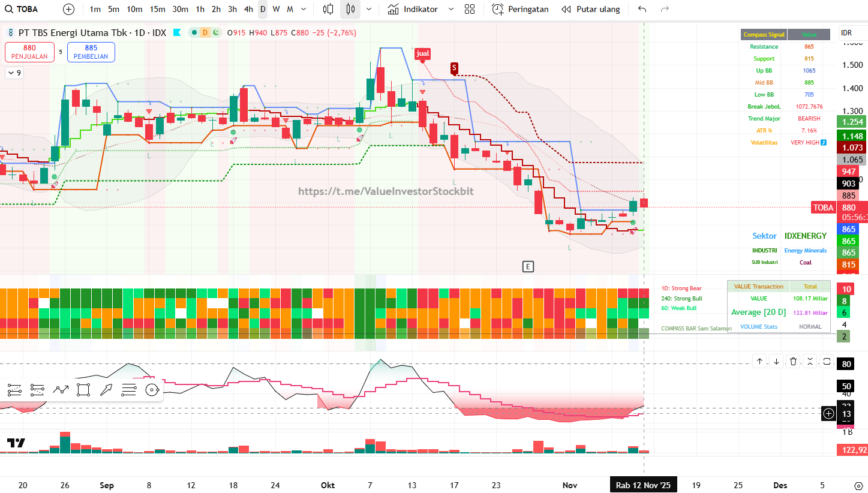Start bar replay with Putar ulang

[x=591, y=9]
